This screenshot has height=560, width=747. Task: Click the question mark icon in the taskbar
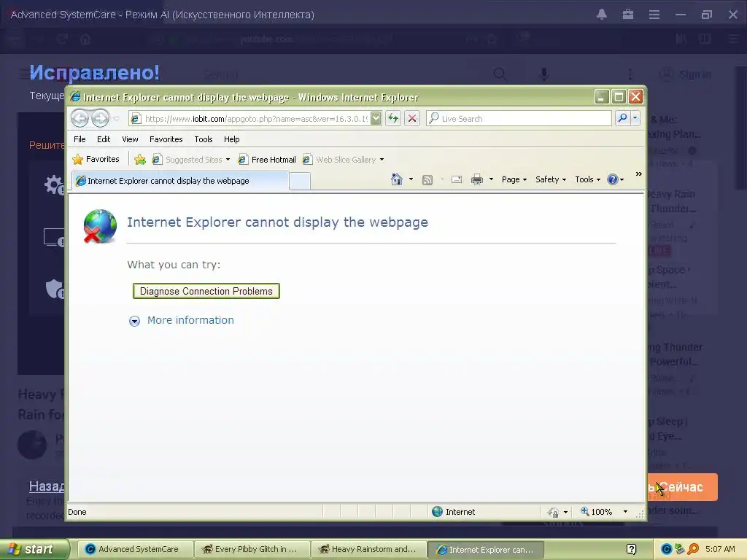(631, 550)
